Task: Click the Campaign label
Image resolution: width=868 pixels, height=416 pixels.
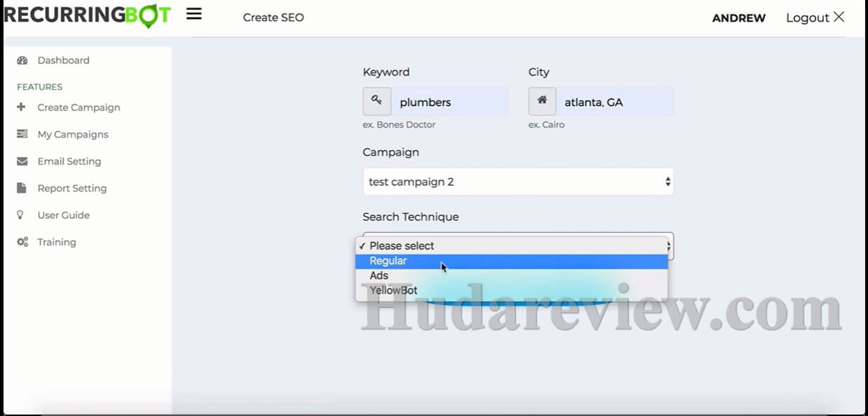Action: [x=391, y=152]
